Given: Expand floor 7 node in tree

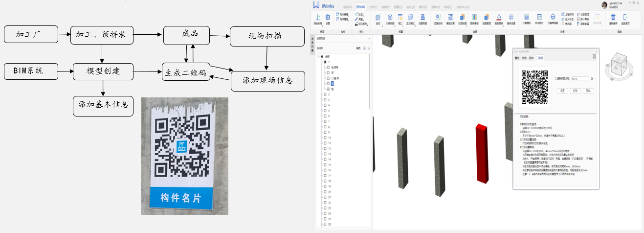Looking at the screenshot, I should click(x=322, y=121).
